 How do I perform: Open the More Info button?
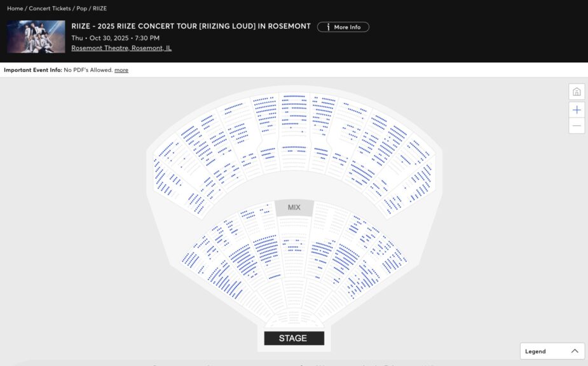(343, 27)
